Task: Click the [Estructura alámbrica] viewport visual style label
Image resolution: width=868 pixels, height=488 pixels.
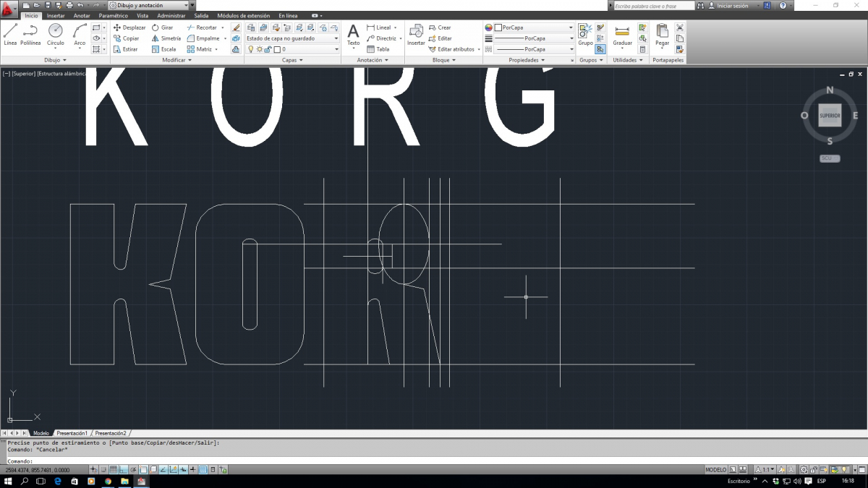Action: click(x=61, y=73)
